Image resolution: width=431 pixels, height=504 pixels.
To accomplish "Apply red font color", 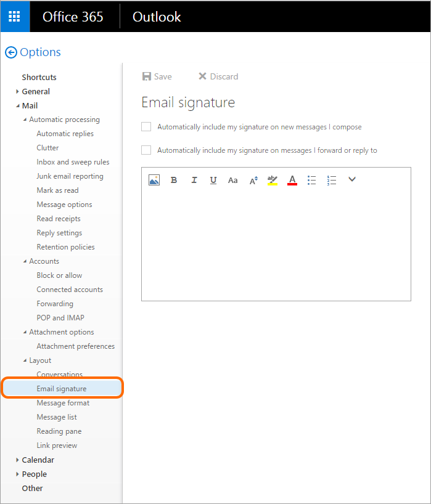I will pos(292,181).
